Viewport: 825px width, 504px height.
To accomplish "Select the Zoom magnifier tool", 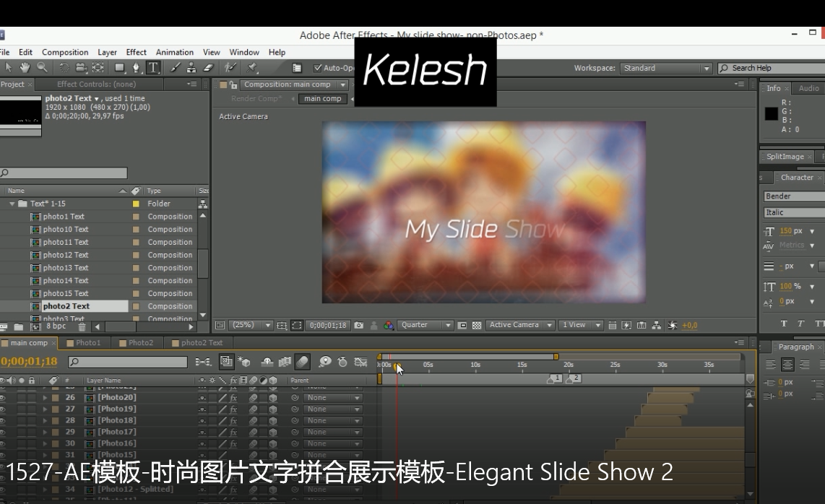I will (x=42, y=67).
